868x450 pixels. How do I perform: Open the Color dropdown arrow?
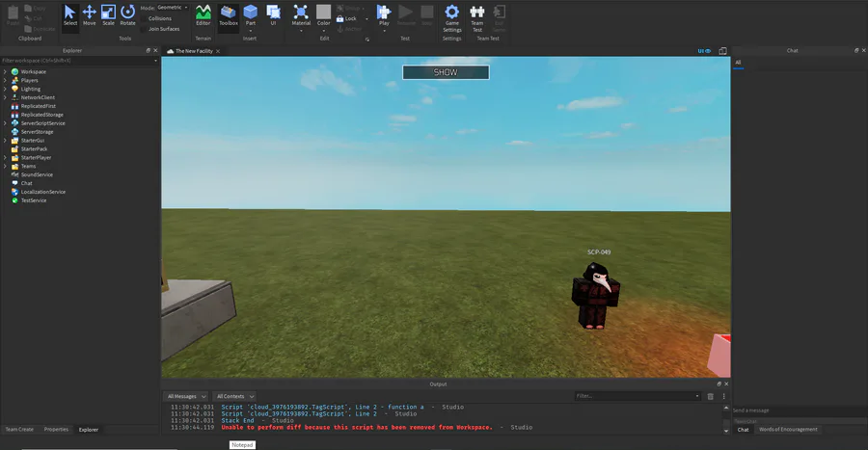click(x=324, y=31)
